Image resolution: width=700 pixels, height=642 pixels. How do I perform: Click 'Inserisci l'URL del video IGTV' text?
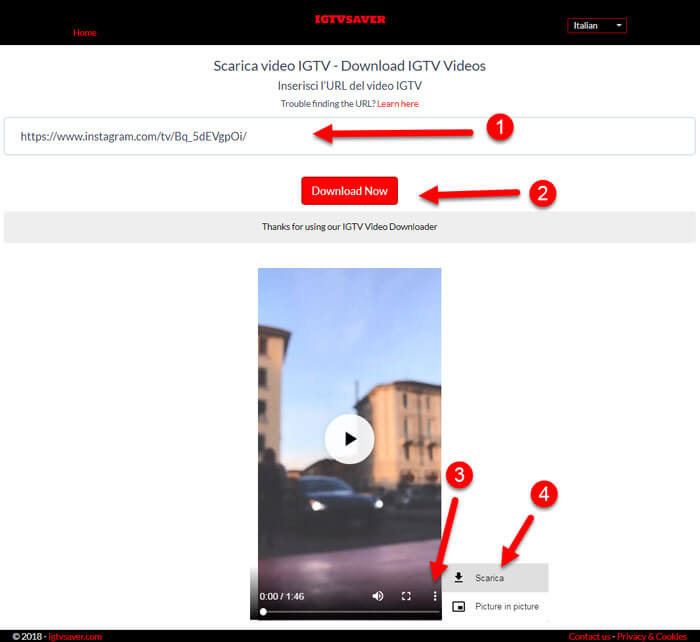coord(350,86)
